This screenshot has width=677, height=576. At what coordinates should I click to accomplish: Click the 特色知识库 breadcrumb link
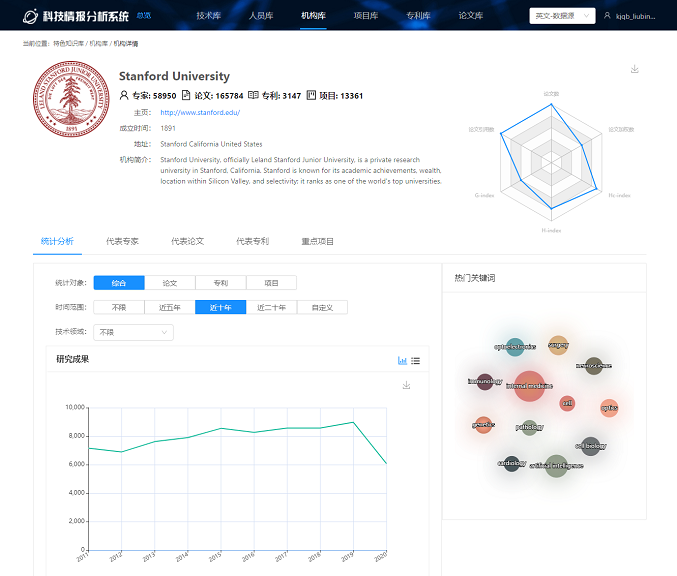[x=69, y=44]
